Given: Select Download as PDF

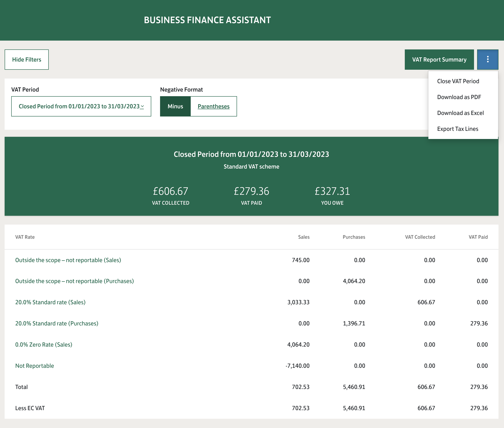Looking at the screenshot, I should tap(459, 97).
